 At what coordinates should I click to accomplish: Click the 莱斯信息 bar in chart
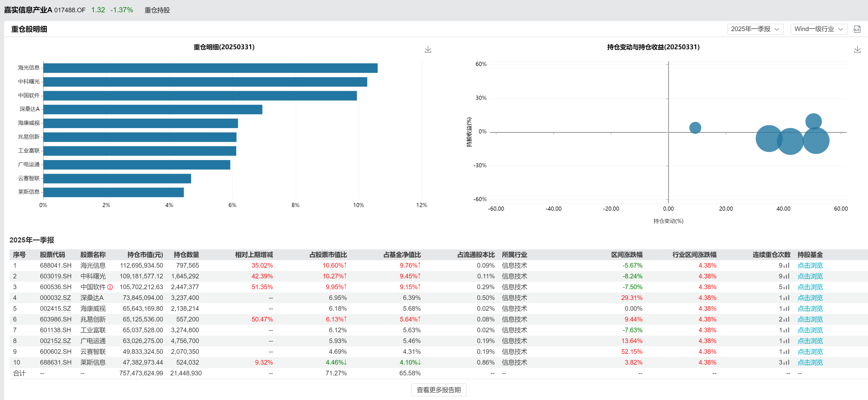click(x=113, y=192)
